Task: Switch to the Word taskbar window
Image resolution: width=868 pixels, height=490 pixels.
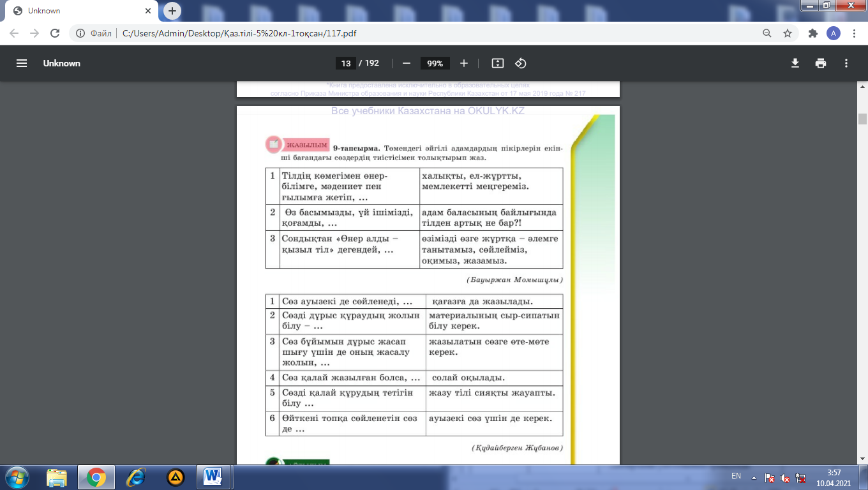Action: point(213,477)
